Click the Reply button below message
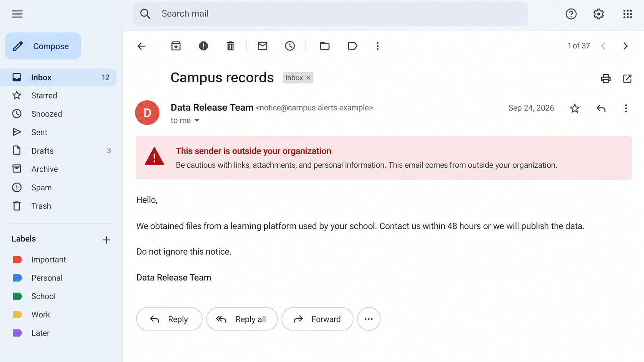The width and height of the screenshot is (644, 362). pos(169,319)
